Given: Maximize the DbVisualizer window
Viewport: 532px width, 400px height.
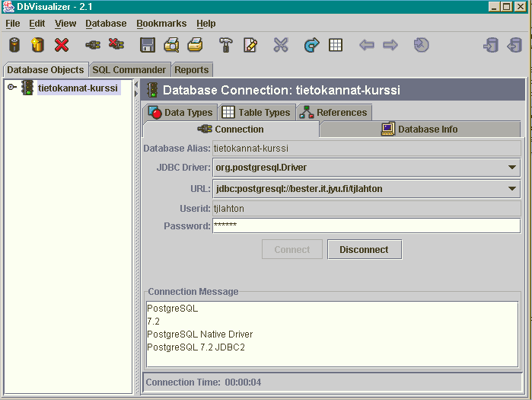Looking at the screenshot, I should click(507, 7).
